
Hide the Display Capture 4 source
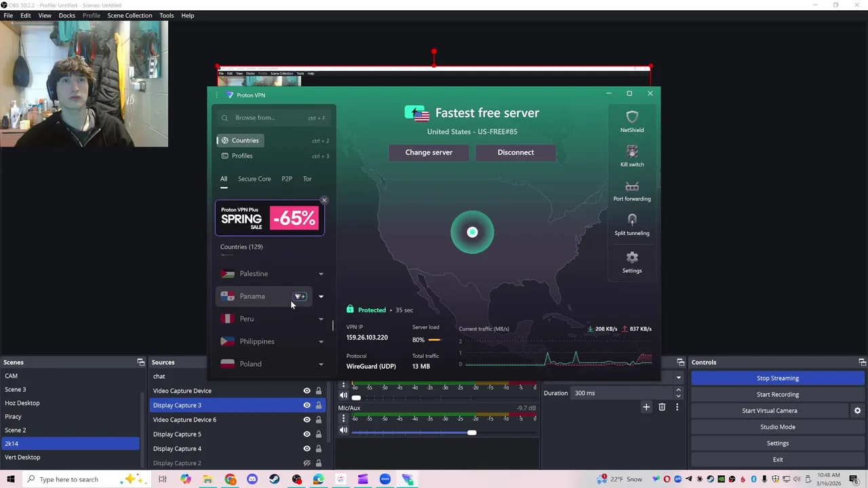point(307,449)
